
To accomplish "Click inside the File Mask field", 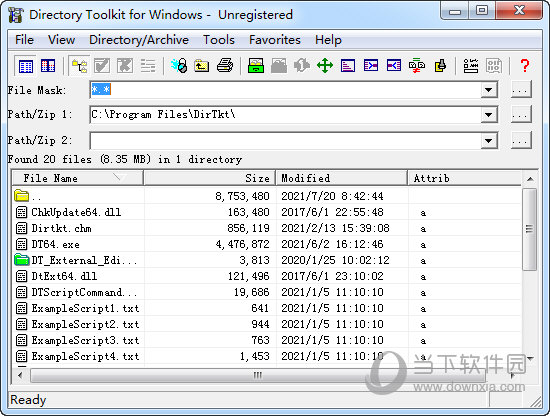I will [x=285, y=90].
